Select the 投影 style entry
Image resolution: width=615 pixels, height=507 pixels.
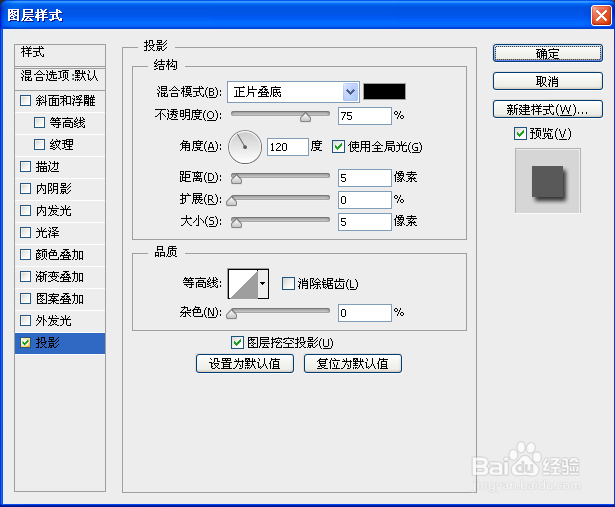60,343
